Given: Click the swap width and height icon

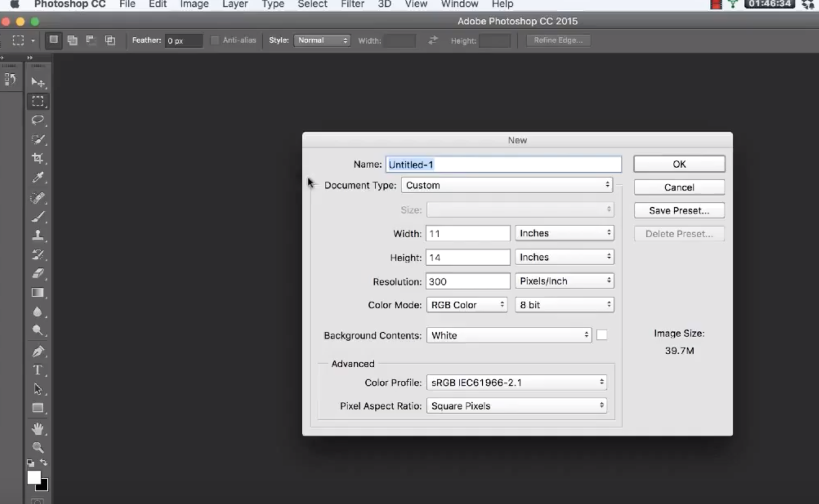Looking at the screenshot, I should tap(433, 40).
